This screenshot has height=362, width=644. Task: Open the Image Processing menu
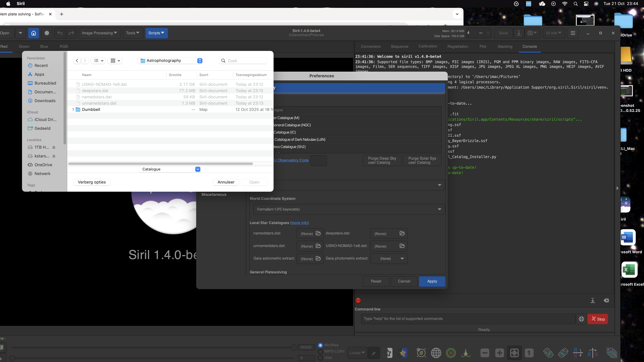pos(100,33)
